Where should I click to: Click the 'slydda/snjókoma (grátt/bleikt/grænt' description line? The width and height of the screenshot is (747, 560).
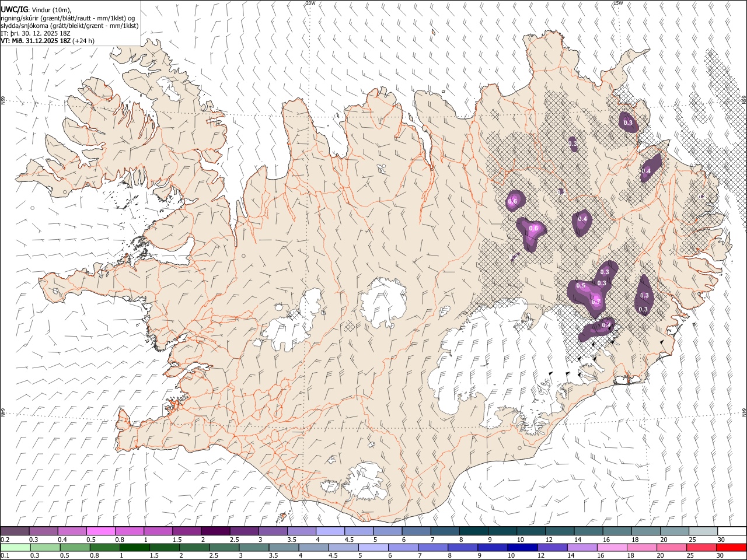(69, 26)
